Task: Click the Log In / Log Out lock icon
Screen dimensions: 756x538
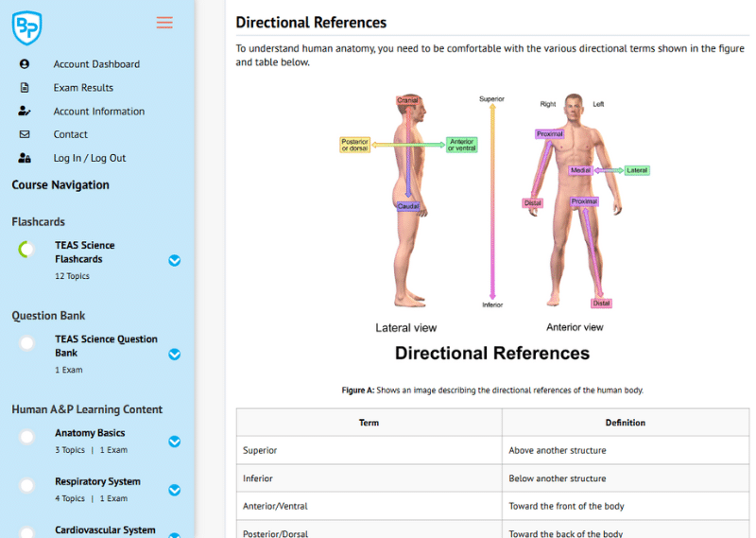Action: [x=25, y=158]
